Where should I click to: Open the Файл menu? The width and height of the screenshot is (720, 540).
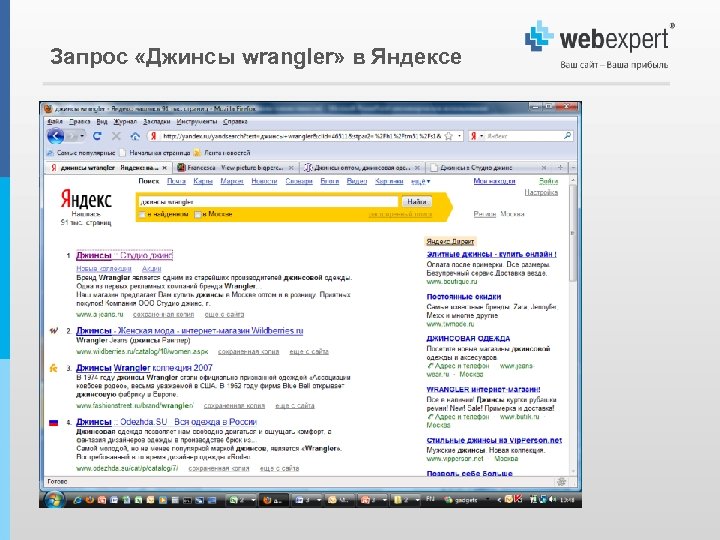[55, 122]
